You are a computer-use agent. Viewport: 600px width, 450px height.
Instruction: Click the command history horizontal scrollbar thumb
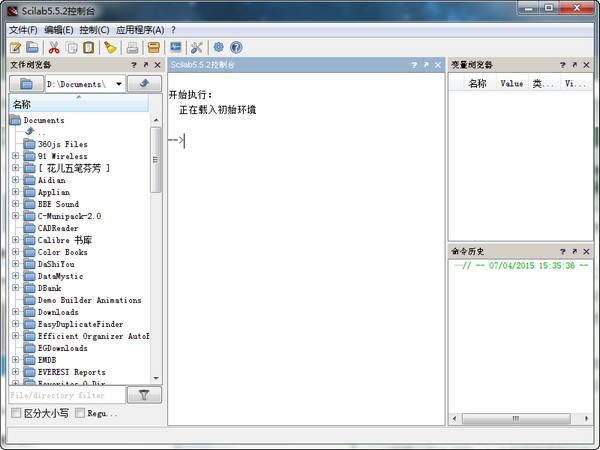516,419
